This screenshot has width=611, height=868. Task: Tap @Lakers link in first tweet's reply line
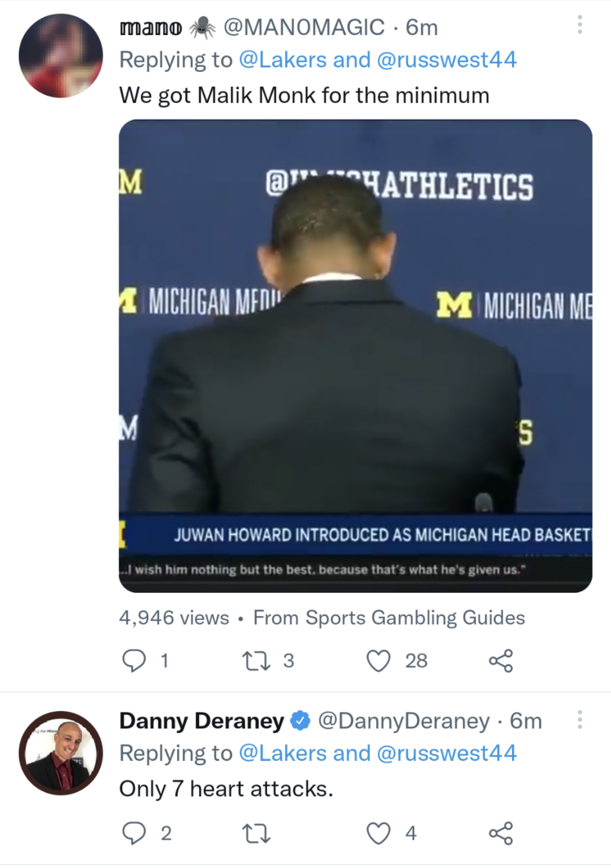[x=282, y=59]
